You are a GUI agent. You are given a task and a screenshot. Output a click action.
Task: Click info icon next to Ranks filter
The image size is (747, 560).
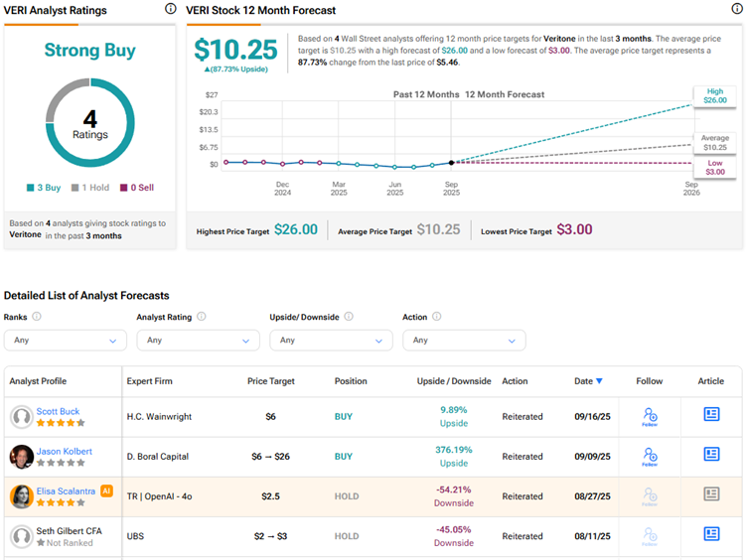click(x=37, y=317)
